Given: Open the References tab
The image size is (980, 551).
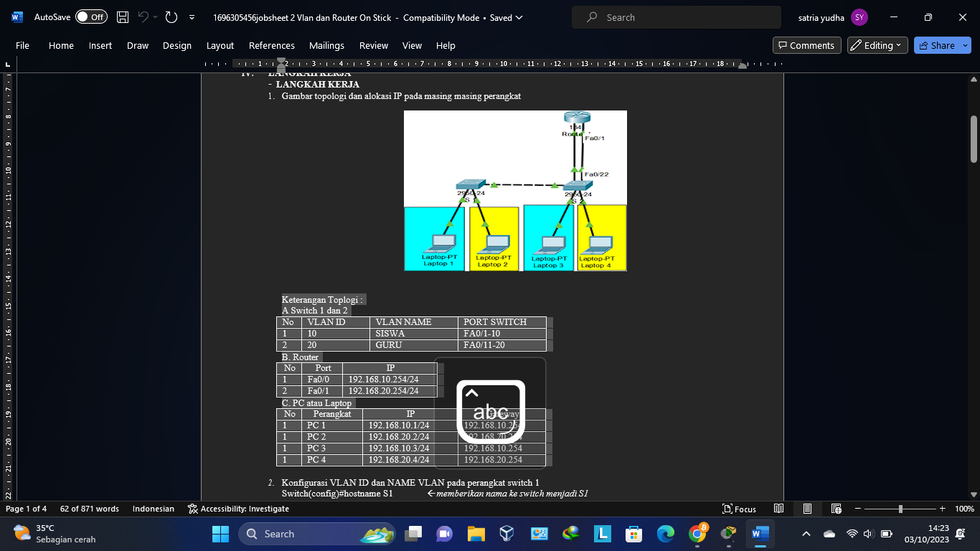Looking at the screenshot, I should click(x=272, y=45).
